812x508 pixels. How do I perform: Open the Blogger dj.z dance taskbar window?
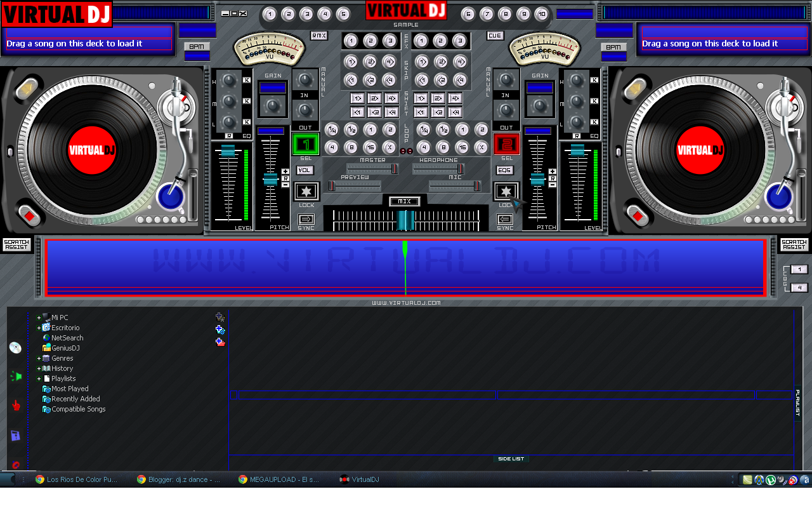[x=178, y=479]
